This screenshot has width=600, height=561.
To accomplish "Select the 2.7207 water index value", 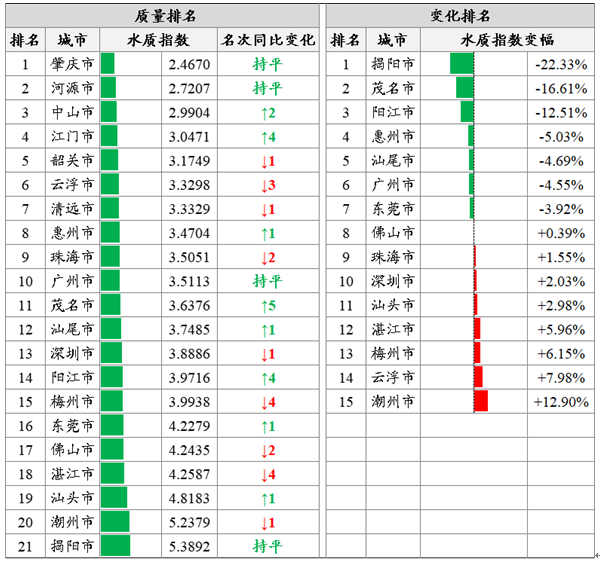I will coord(187,88).
